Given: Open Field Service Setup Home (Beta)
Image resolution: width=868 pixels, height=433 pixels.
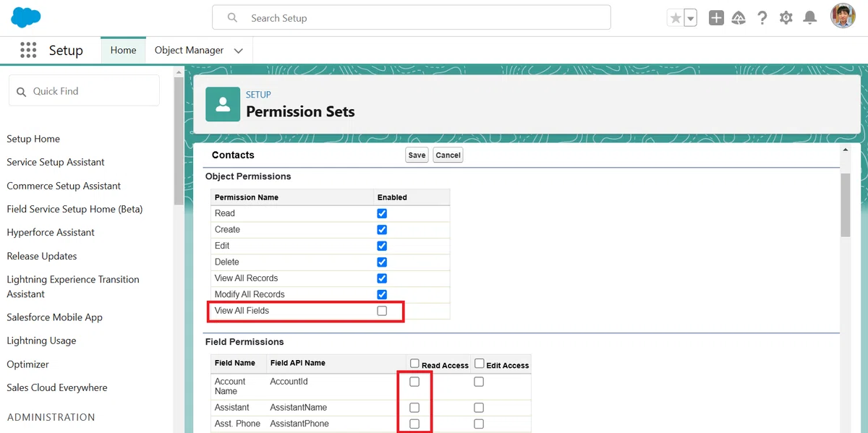Looking at the screenshot, I should point(75,209).
